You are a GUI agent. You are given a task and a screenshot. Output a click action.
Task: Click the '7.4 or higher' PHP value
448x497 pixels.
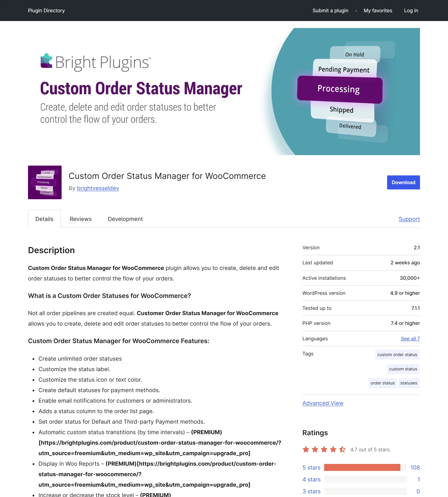click(405, 323)
